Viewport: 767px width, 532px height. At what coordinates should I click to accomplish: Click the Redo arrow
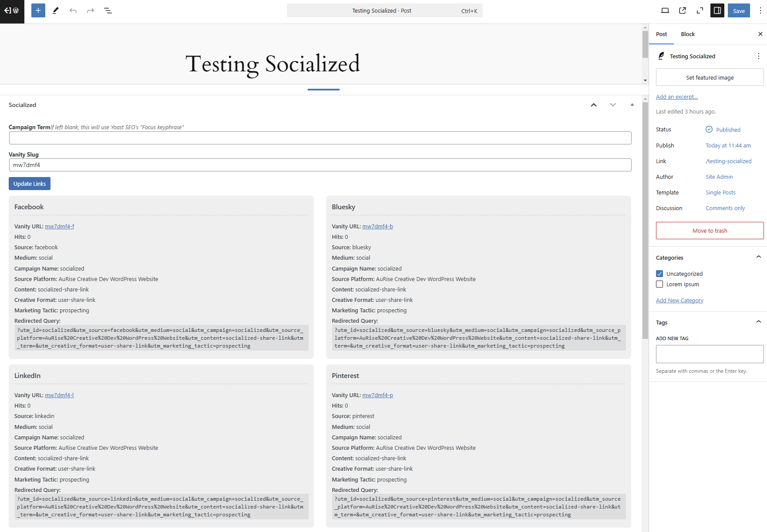91,10
